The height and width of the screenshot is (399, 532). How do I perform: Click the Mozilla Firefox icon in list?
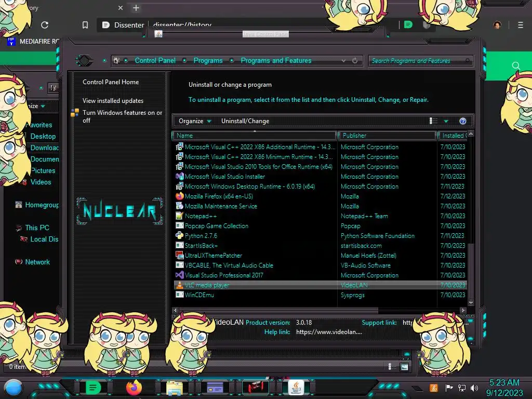click(x=179, y=196)
